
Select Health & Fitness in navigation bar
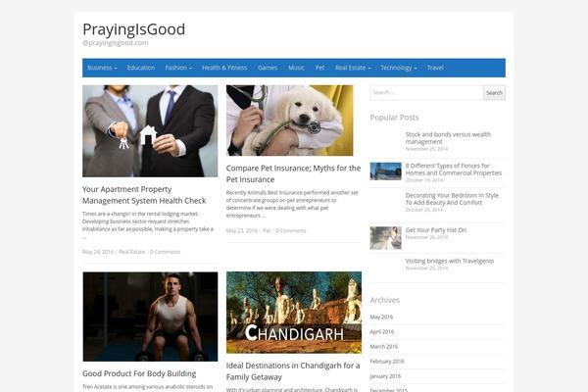(224, 68)
